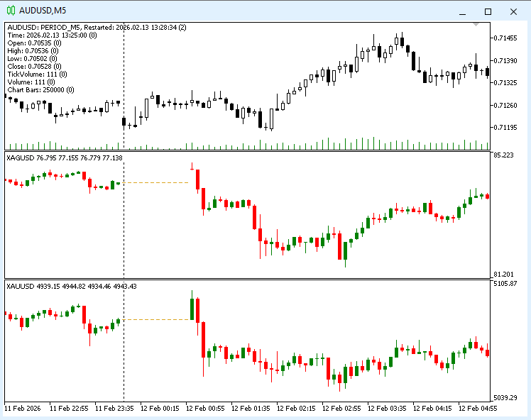Image resolution: width=531 pixels, height=420 pixels.
Task: Click price label 0.71325 on the scale
Action: 505,83
